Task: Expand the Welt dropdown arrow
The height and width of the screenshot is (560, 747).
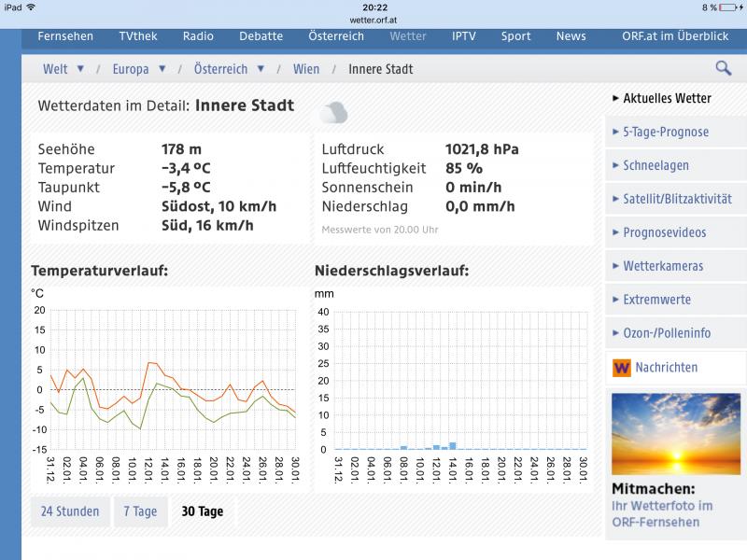Action: click(x=80, y=69)
